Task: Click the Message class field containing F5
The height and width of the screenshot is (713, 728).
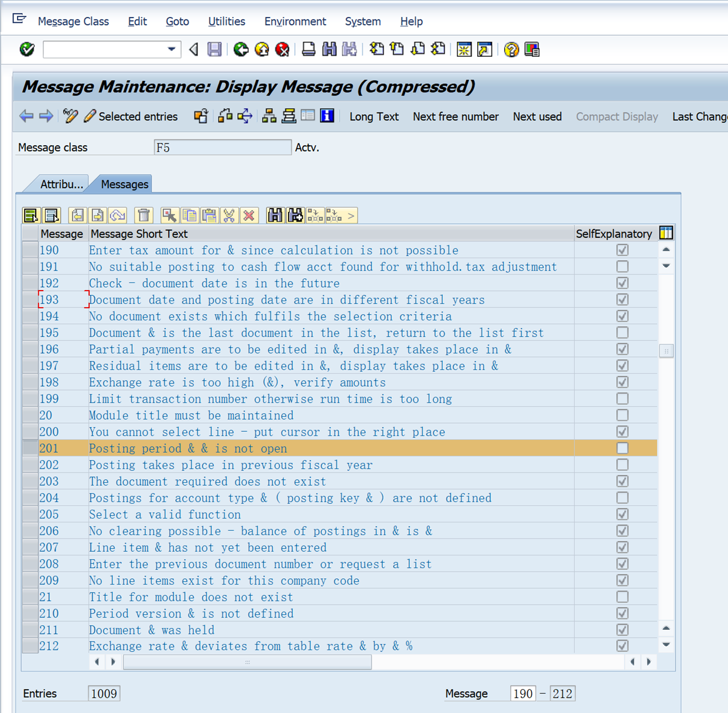Action: [x=223, y=148]
